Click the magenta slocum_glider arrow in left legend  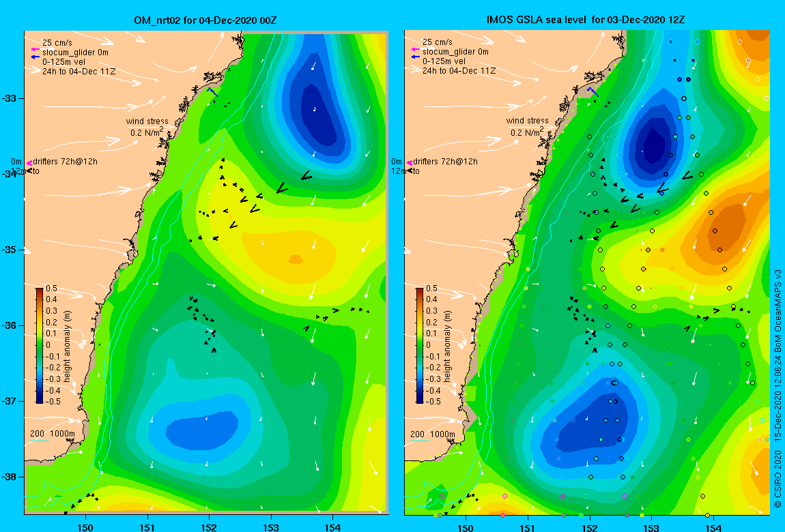pos(35,50)
